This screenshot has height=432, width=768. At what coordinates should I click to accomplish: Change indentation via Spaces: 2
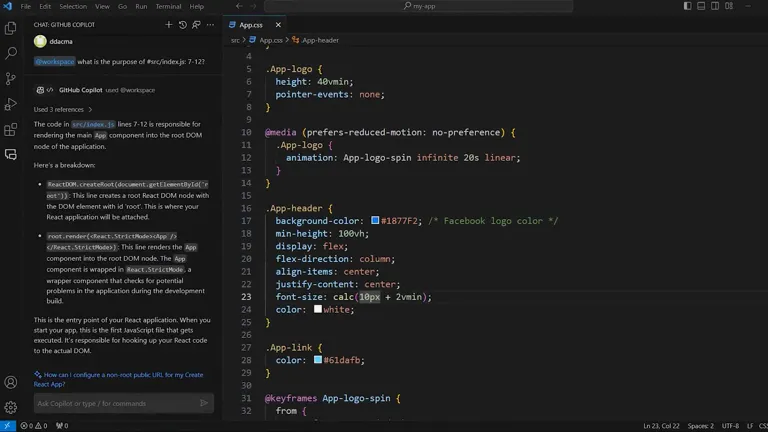coord(700,426)
